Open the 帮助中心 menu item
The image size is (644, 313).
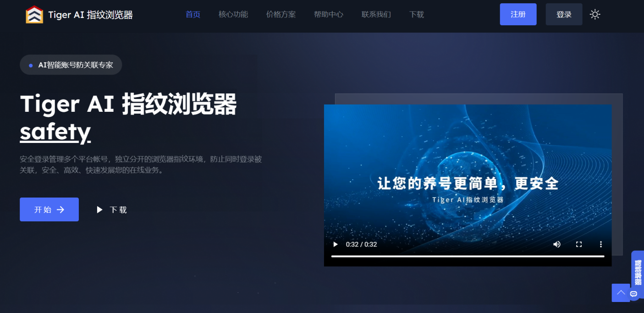point(328,14)
